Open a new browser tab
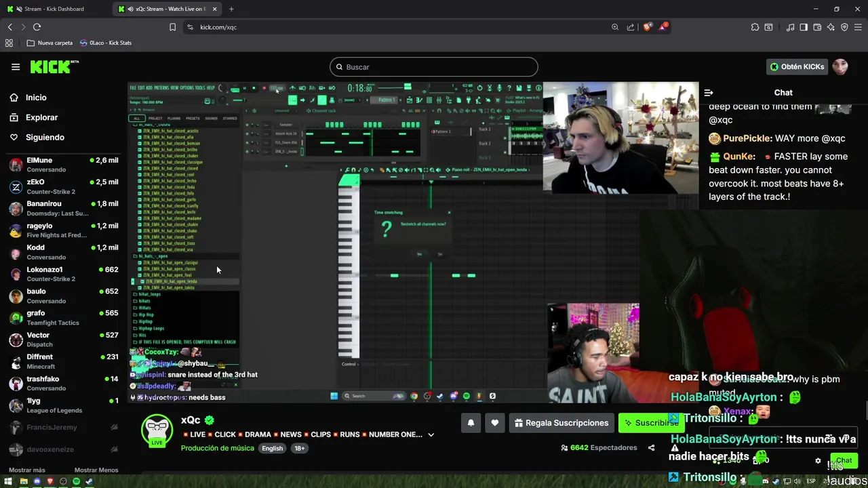Viewport: 868px width, 488px height. pos(231,9)
